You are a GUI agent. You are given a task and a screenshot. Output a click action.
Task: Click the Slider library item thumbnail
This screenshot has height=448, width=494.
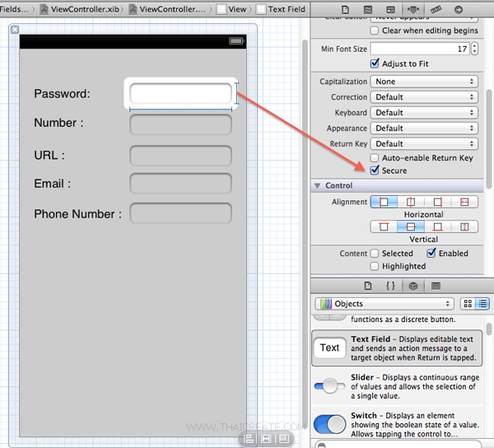pos(330,386)
